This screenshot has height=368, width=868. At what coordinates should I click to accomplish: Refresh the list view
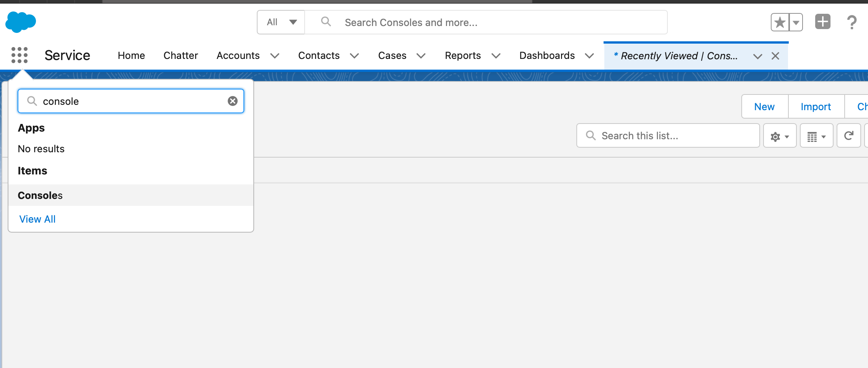[848, 136]
